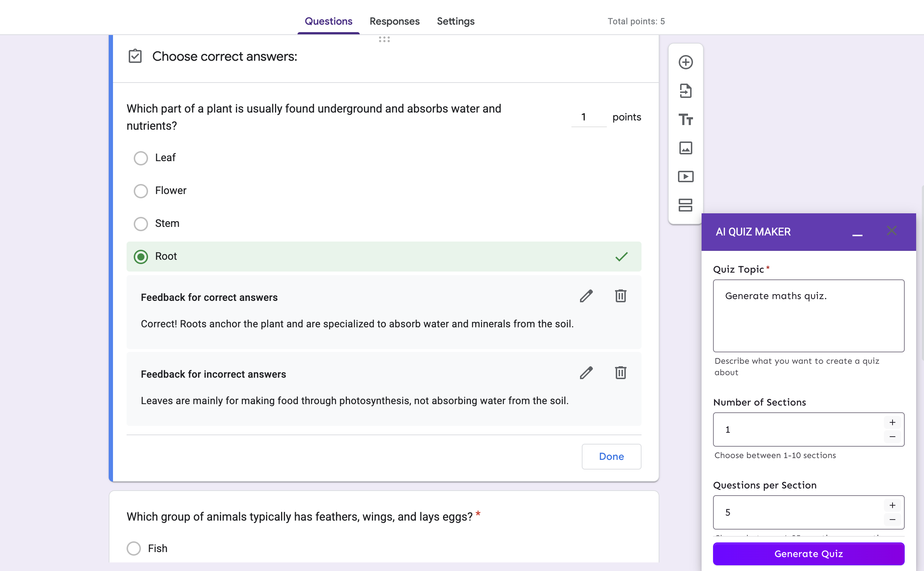Click the Add video icon in sidebar
Screen dimensions: 924x571
[x=685, y=177]
